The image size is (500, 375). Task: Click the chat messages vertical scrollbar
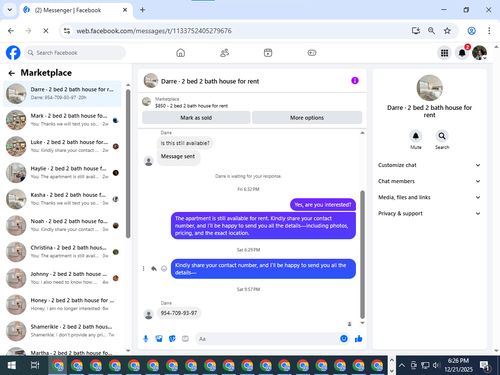click(x=362, y=255)
